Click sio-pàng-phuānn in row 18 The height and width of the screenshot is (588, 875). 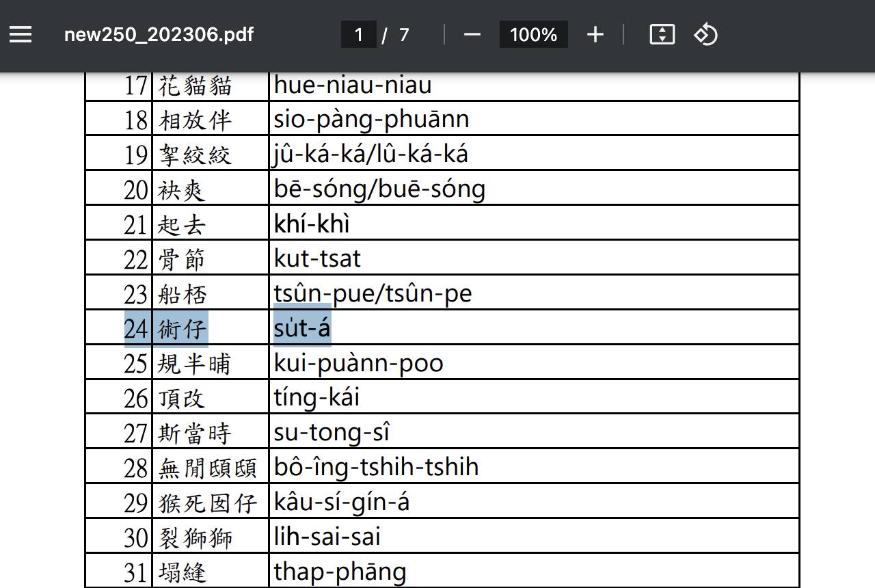pyautogui.click(x=371, y=120)
